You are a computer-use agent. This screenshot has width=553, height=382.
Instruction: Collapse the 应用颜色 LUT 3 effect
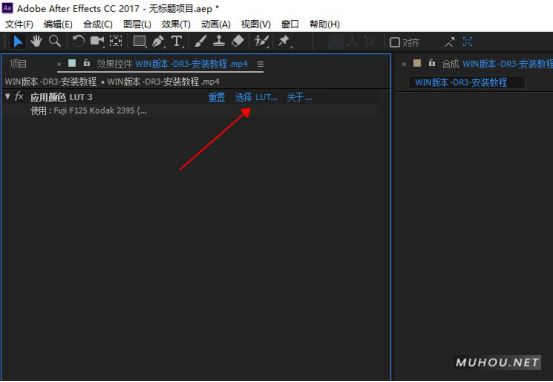click(x=7, y=96)
